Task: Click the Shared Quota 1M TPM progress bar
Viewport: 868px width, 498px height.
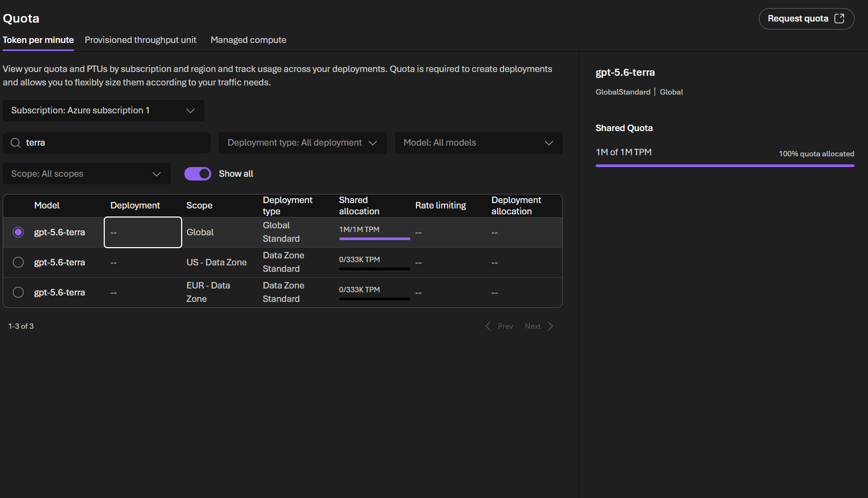Action: click(725, 165)
